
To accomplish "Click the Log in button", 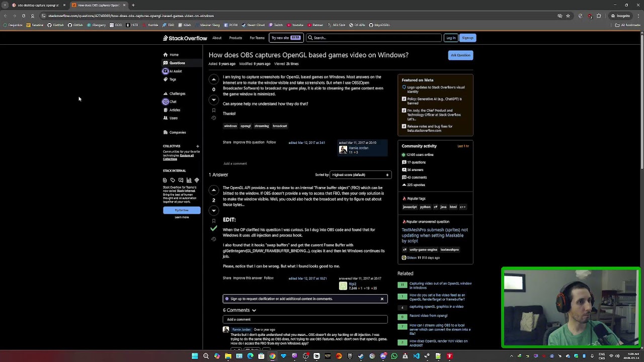I will point(451,38).
